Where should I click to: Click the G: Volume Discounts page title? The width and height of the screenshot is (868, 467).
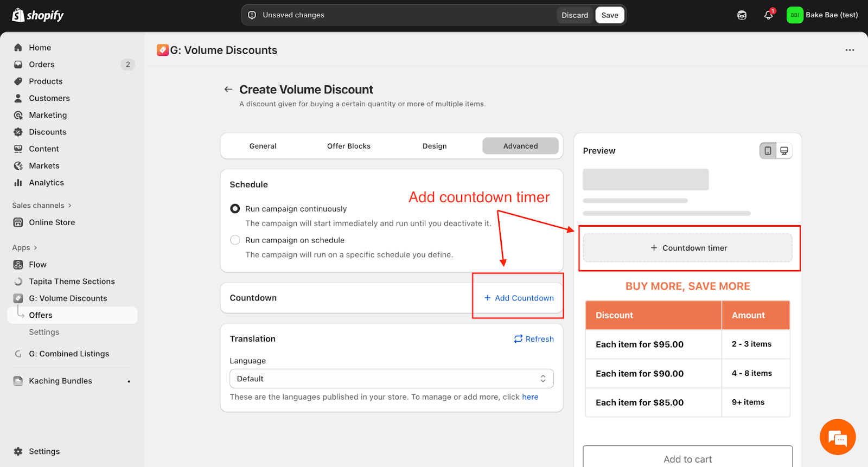(224, 50)
